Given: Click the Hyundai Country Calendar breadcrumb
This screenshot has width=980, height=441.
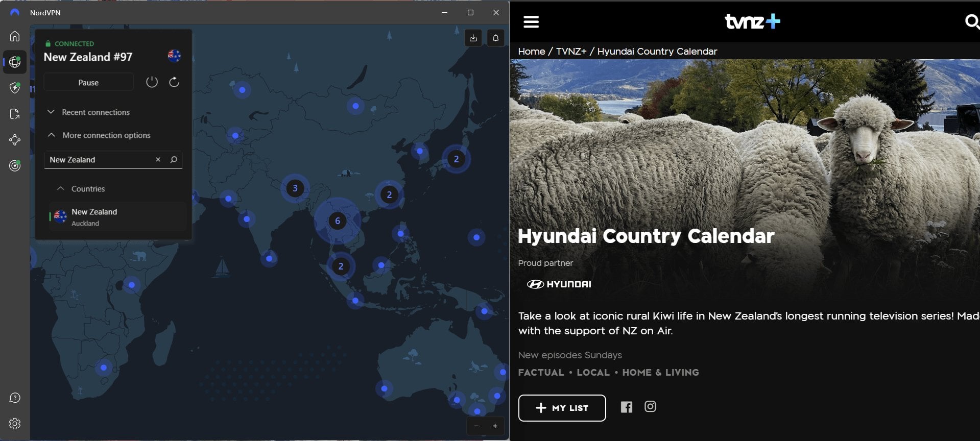Looking at the screenshot, I should [x=657, y=52].
